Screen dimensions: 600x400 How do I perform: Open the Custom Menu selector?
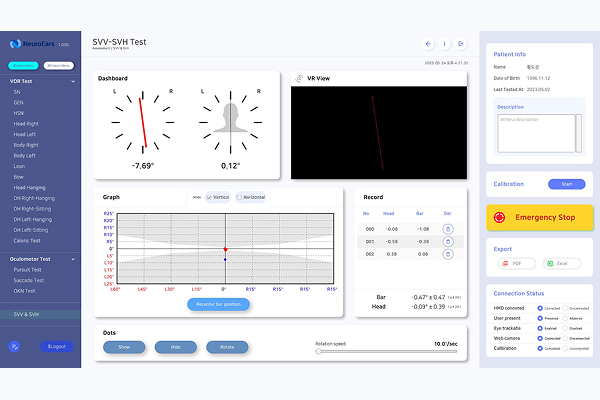tap(58, 65)
